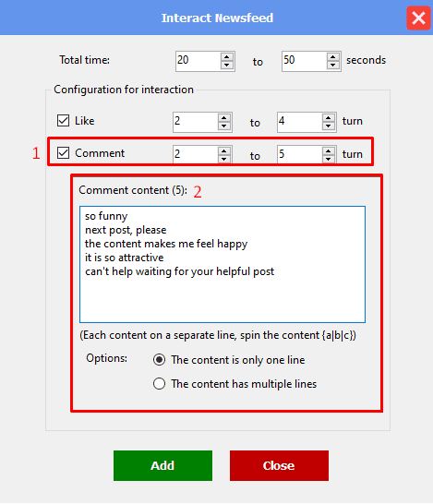Click the Like maximum turn field
This screenshot has height=504, width=433.
pos(300,122)
